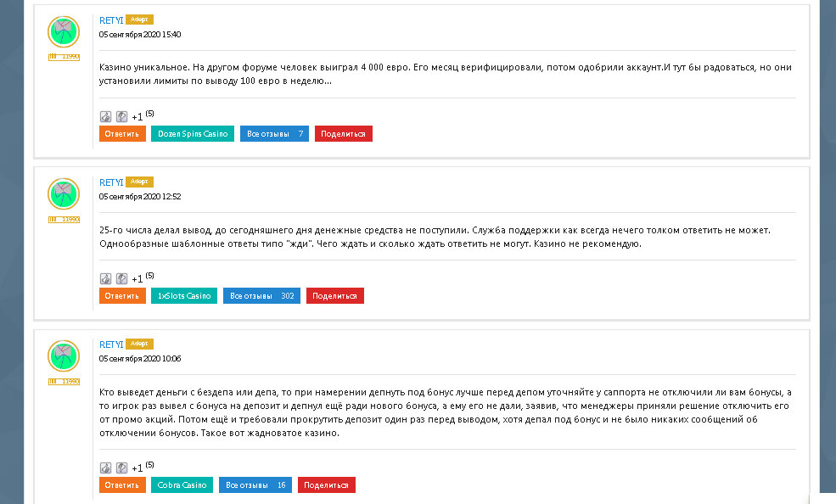This screenshot has height=504, width=836.
Task: Like the 1xSlots Casino review
Action: (106, 279)
